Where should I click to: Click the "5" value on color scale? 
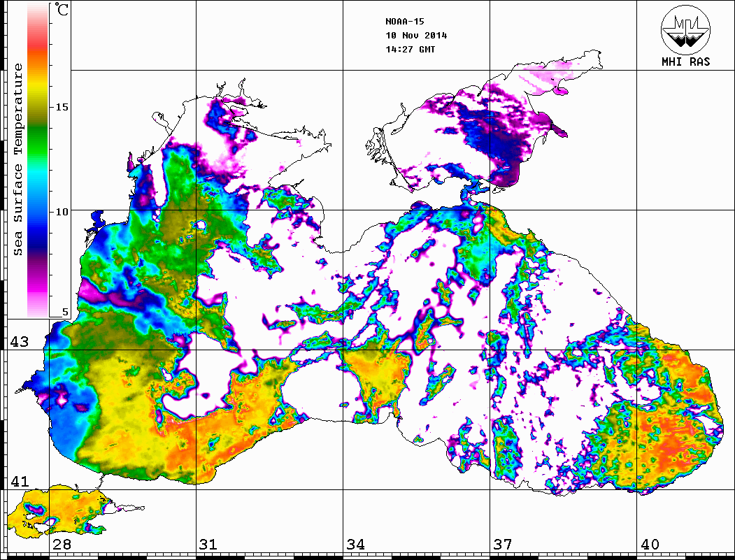coord(65,313)
